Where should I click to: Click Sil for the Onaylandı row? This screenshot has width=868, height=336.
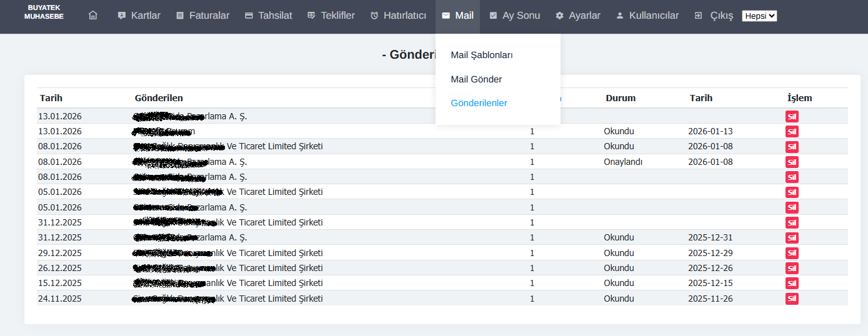tap(792, 162)
